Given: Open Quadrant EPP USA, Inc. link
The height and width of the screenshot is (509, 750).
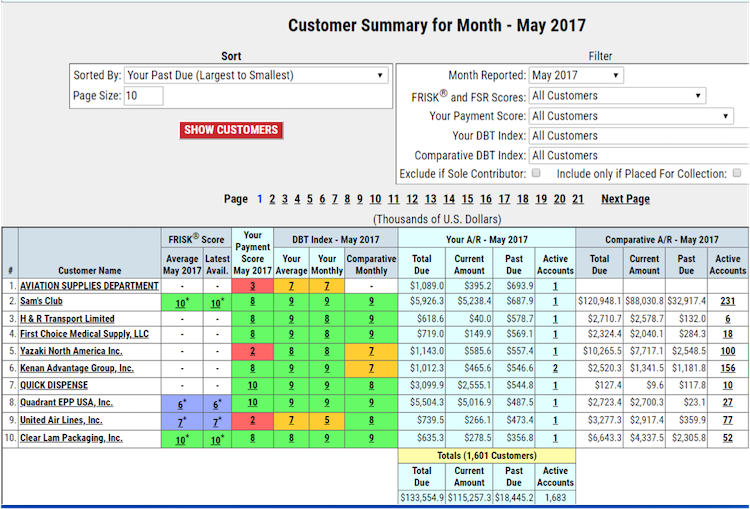Looking at the screenshot, I should pos(66,403).
